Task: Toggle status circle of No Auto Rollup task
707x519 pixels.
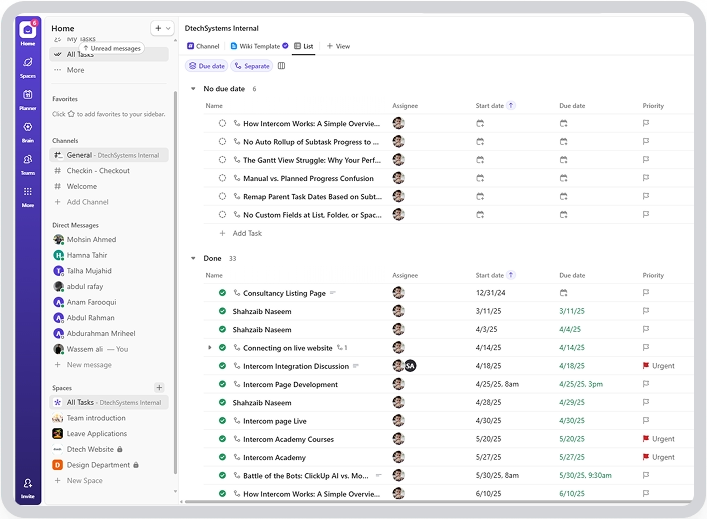Action: click(222, 142)
